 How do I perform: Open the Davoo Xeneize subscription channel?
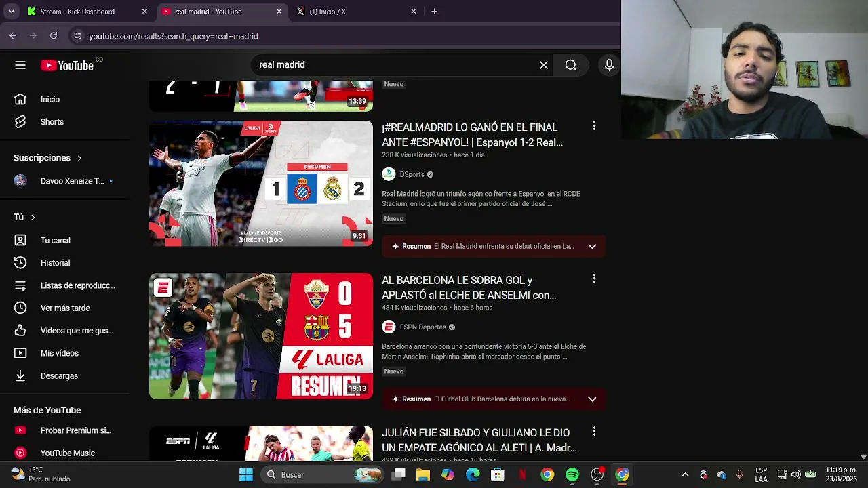pyautogui.click(x=65, y=181)
